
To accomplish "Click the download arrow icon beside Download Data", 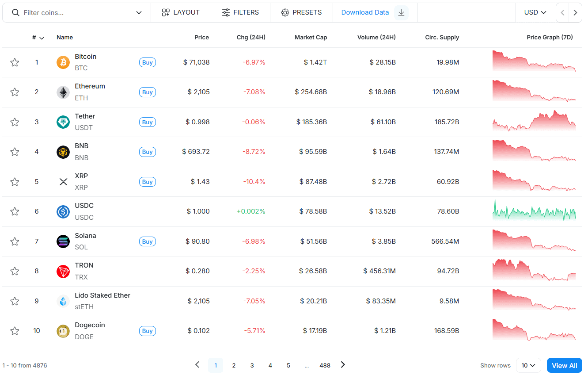I will [401, 12].
